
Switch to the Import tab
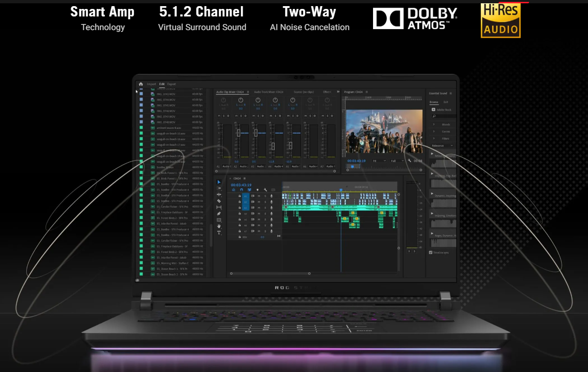tap(151, 84)
